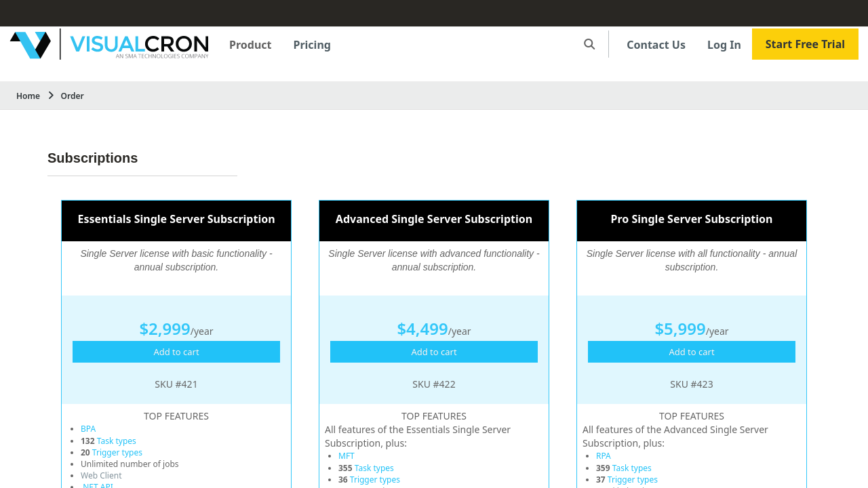Click the $4,499 price
This screenshot has height=488, width=868.
coord(422,329)
